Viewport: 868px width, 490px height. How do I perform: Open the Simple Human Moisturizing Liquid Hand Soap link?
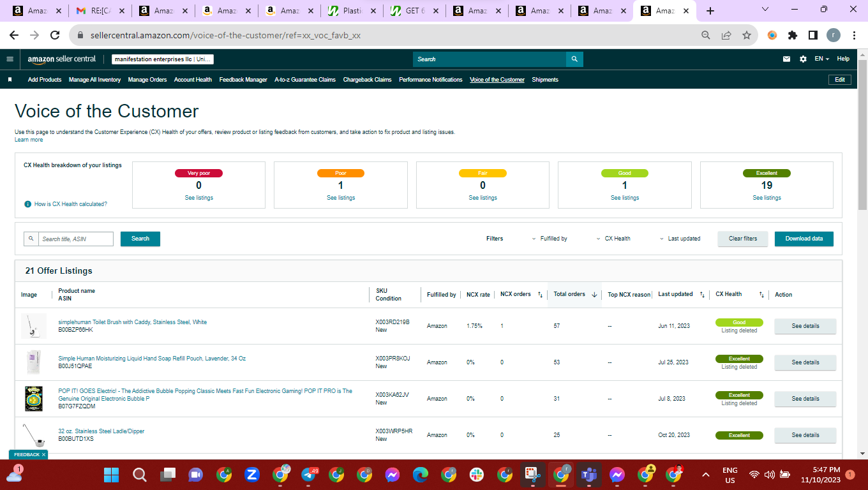pyautogui.click(x=152, y=359)
